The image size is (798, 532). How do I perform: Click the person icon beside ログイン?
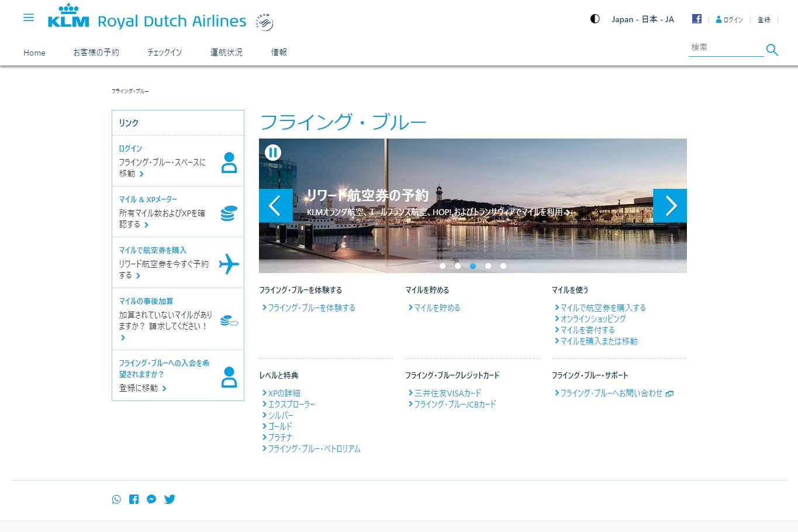[229, 163]
